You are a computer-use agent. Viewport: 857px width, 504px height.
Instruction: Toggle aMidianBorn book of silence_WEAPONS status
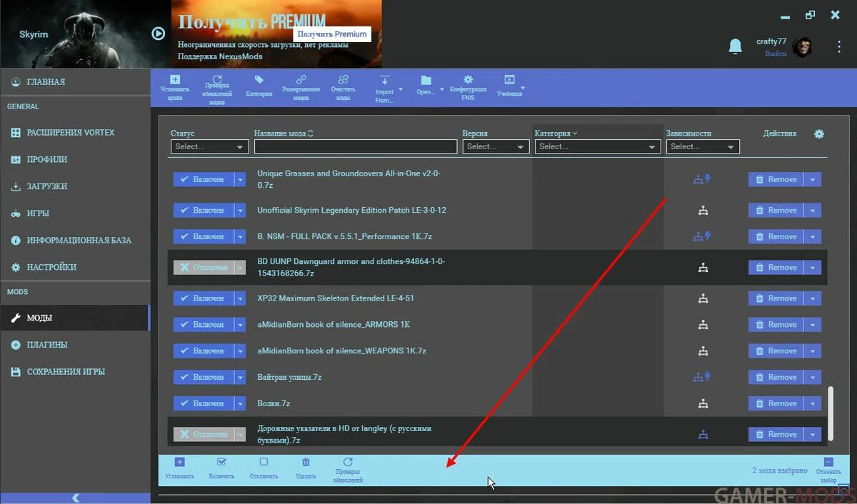203,351
